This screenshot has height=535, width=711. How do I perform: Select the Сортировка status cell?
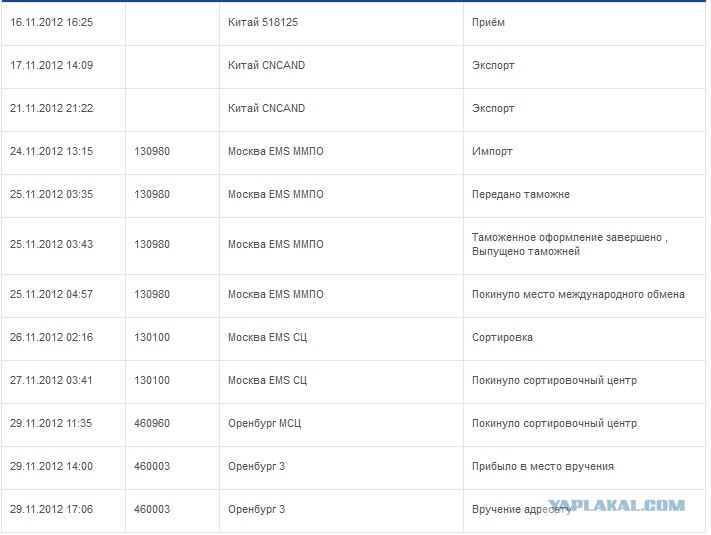(x=502, y=337)
